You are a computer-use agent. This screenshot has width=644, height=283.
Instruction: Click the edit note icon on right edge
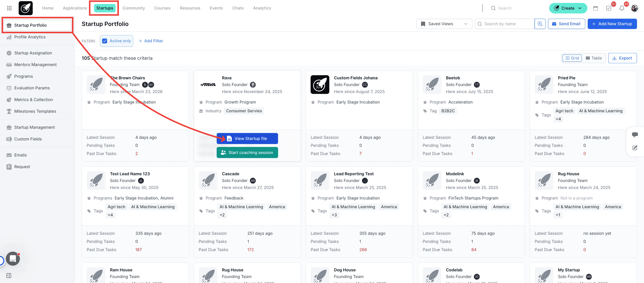[x=635, y=148]
